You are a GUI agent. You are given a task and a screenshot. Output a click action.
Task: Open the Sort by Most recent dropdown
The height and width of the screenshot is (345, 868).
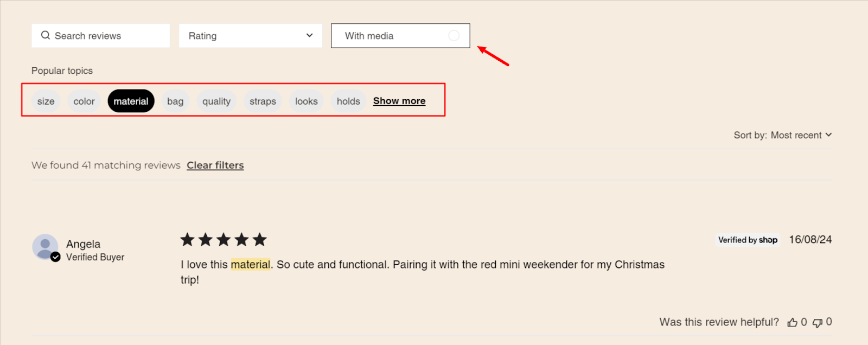(783, 135)
